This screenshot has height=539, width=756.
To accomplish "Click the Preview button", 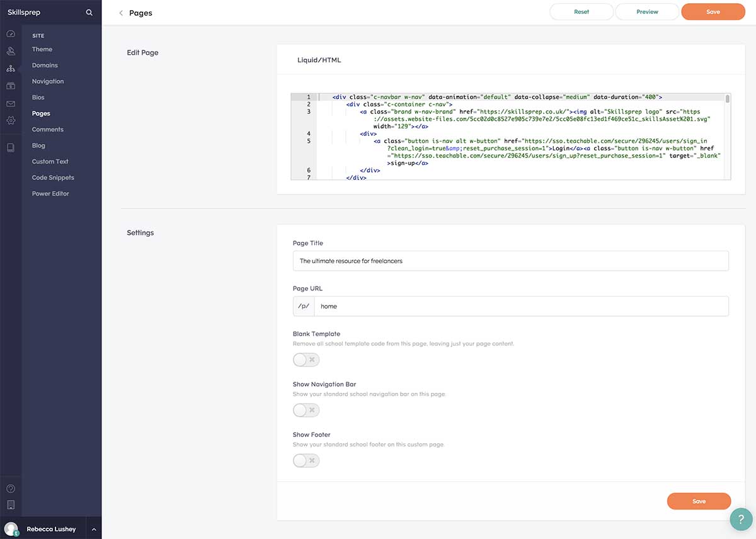I will 646,11.
